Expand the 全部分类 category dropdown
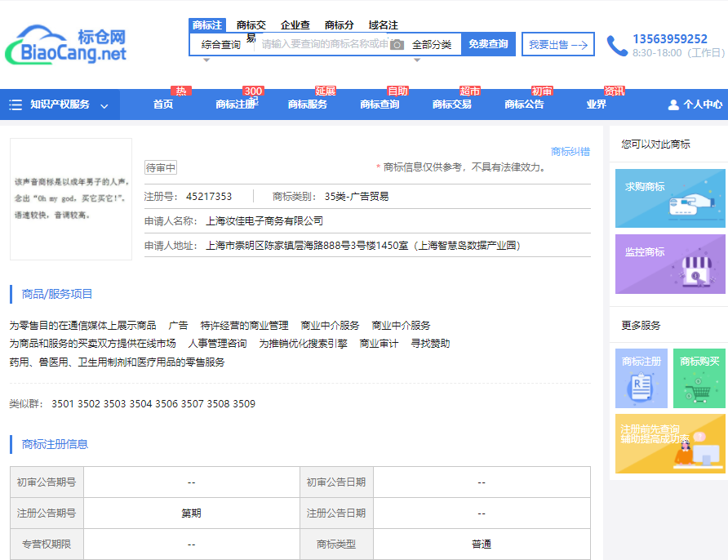The image size is (728, 560). (432, 45)
